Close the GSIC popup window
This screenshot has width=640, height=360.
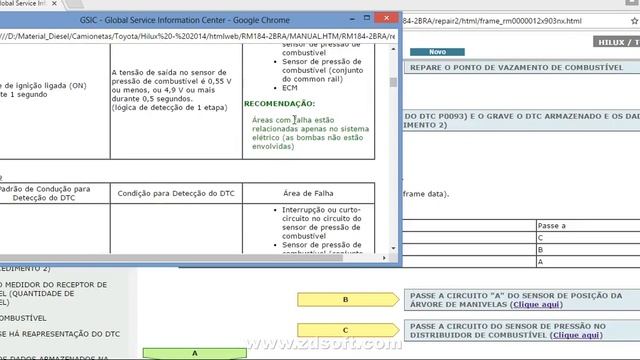(x=387, y=18)
